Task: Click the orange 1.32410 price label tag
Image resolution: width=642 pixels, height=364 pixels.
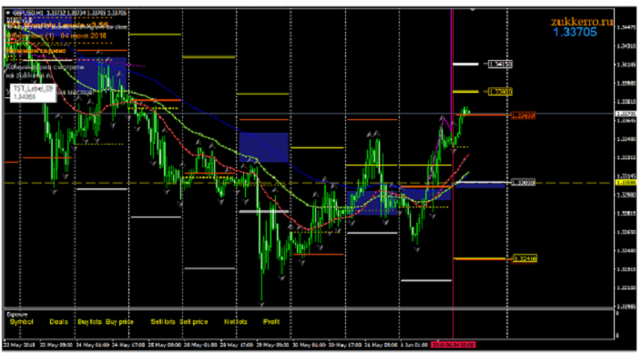Action: [x=525, y=258]
